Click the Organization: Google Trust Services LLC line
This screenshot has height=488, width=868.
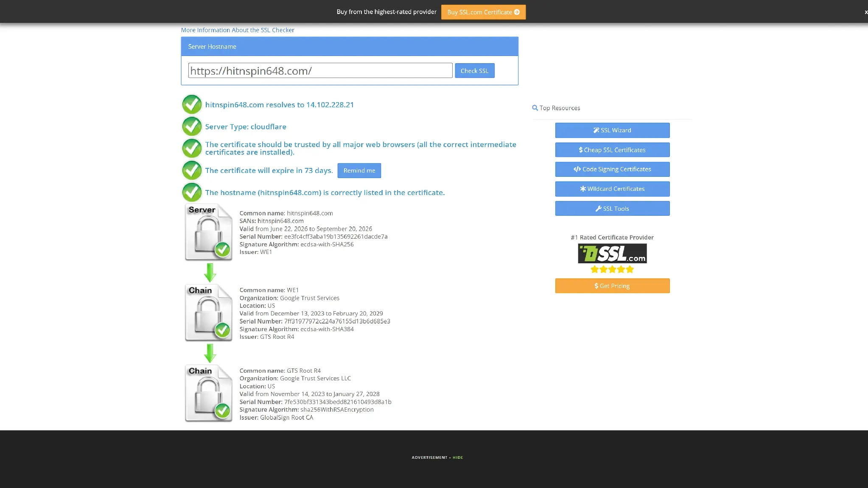tap(295, 378)
